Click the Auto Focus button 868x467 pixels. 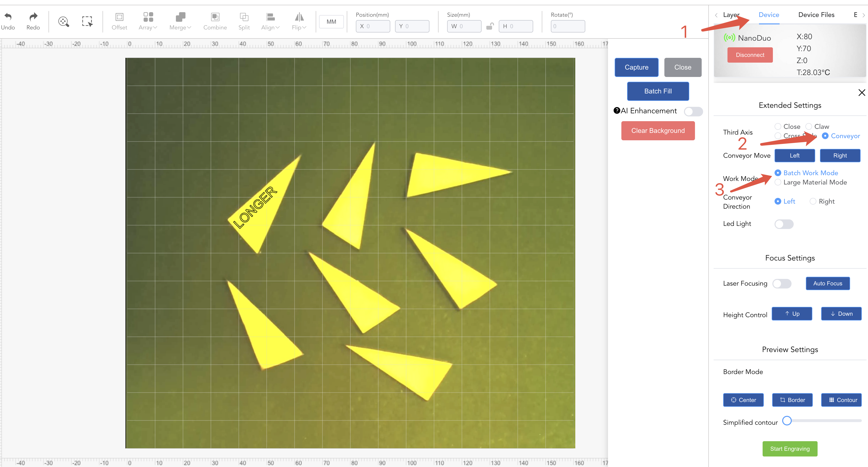tap(828, 283)
